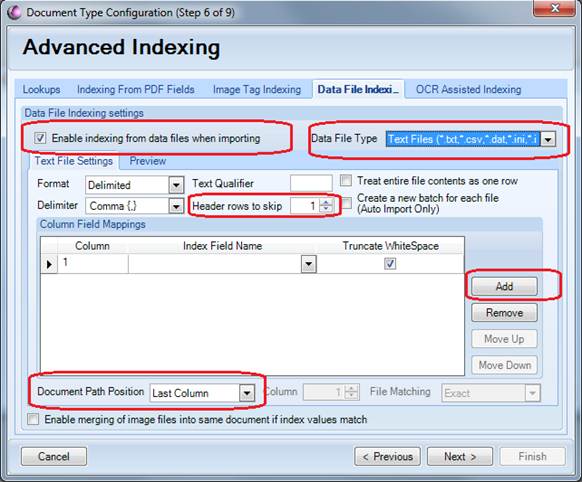582x482 pixels.
Task: Switch to the Lookups tab
Action: pos(41,89)
